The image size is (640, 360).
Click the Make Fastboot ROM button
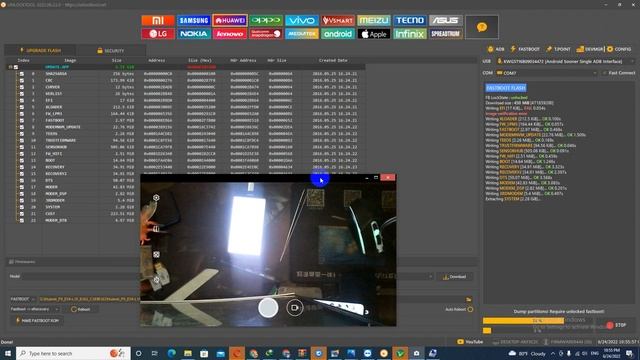(37, 321)
